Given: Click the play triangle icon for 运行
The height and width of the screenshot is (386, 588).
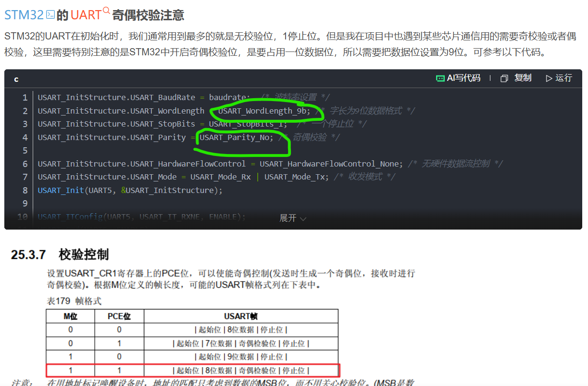Looking at the screenshot, I should click(549, 78).
